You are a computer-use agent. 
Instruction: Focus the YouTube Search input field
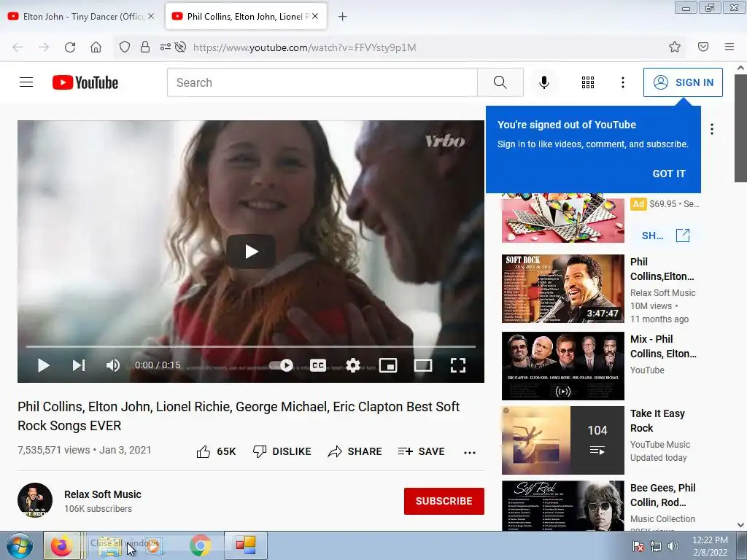tap(322, 82)
